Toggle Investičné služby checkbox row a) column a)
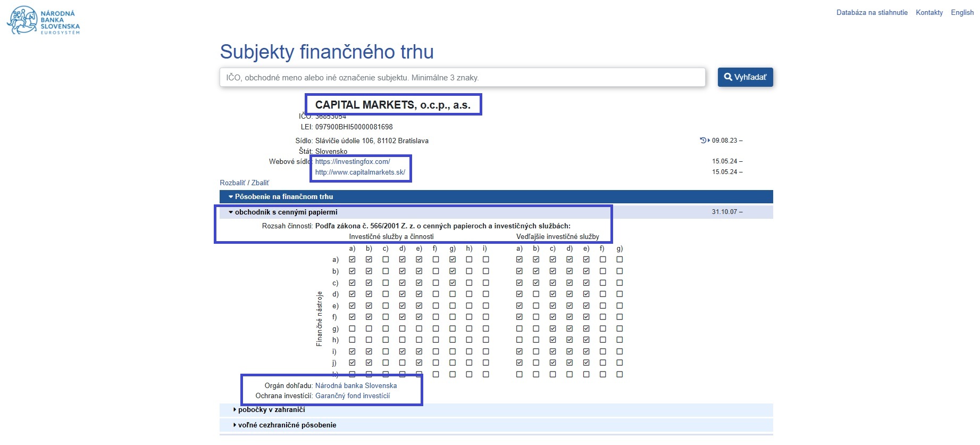Viewport: 980px width, 445px height. coord(352,260)
